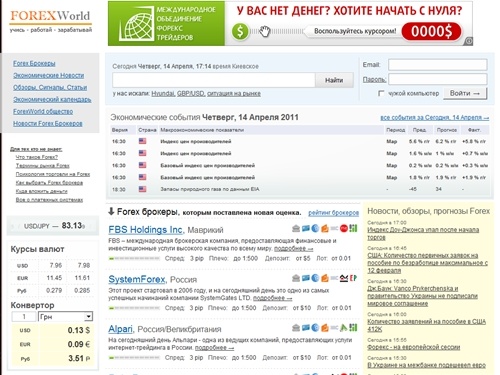Screen dimensions: 500x375
Task: Click the FBS Holdings rating bar
Action: (134, 258)
